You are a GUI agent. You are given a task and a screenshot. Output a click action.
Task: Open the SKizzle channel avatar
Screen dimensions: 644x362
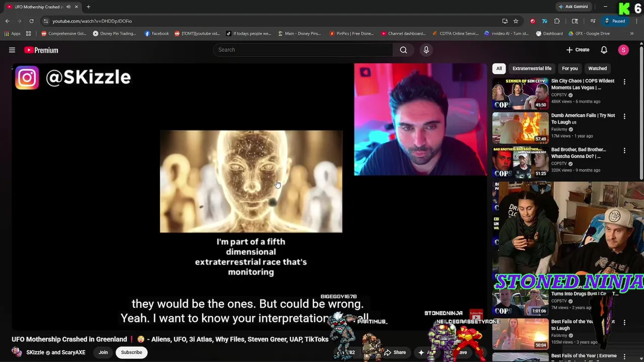pos(17,352)
